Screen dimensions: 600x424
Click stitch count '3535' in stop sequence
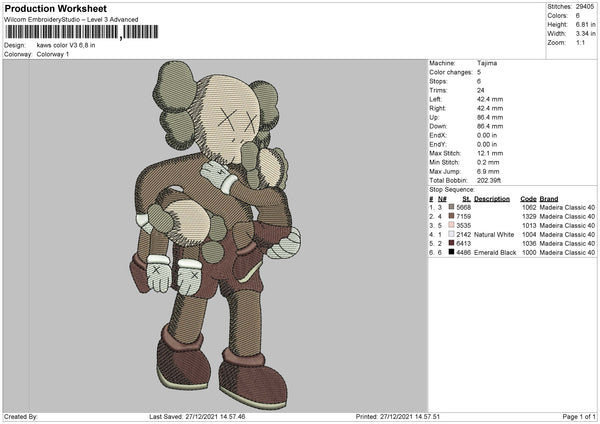(x=464, y=225)
